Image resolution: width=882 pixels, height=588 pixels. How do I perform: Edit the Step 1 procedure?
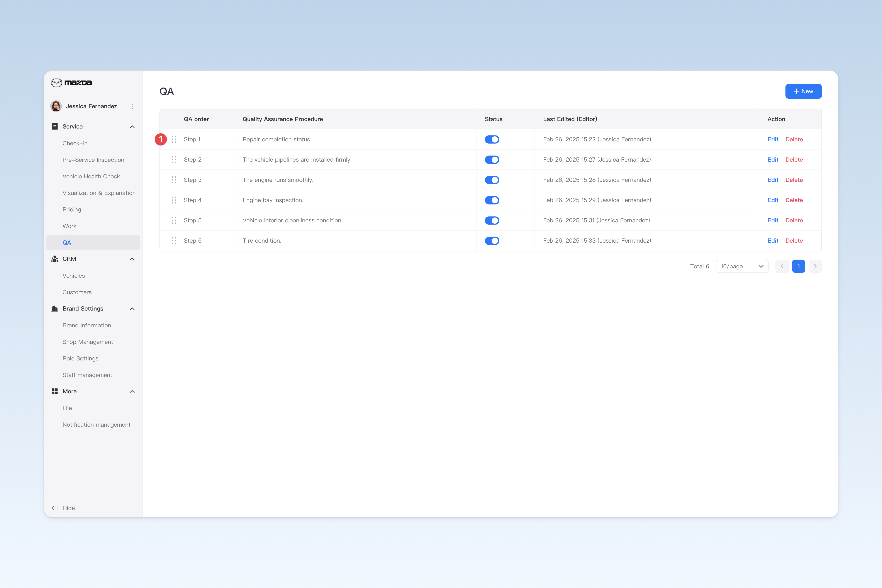click(x=772, y=139)
